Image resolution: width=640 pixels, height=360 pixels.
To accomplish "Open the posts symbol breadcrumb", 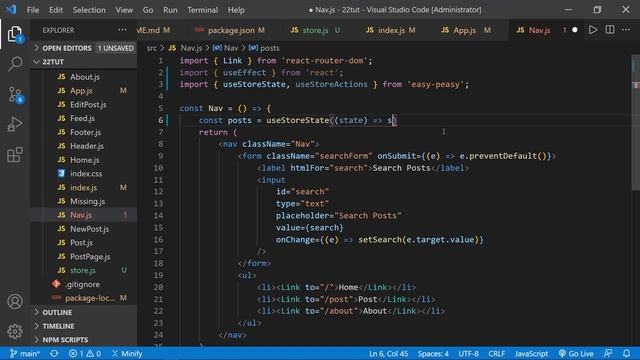I will click(x=264, y=48).
